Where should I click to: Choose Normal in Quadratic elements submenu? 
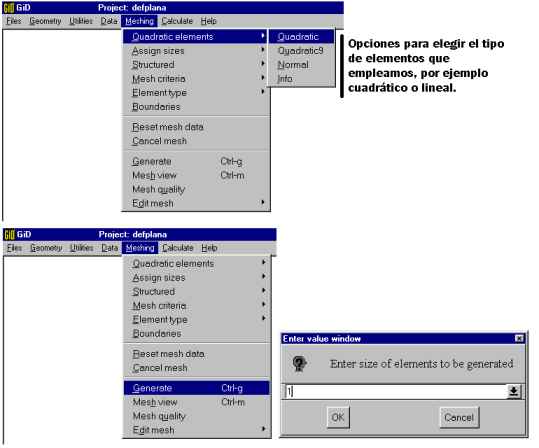click(293, 65)
